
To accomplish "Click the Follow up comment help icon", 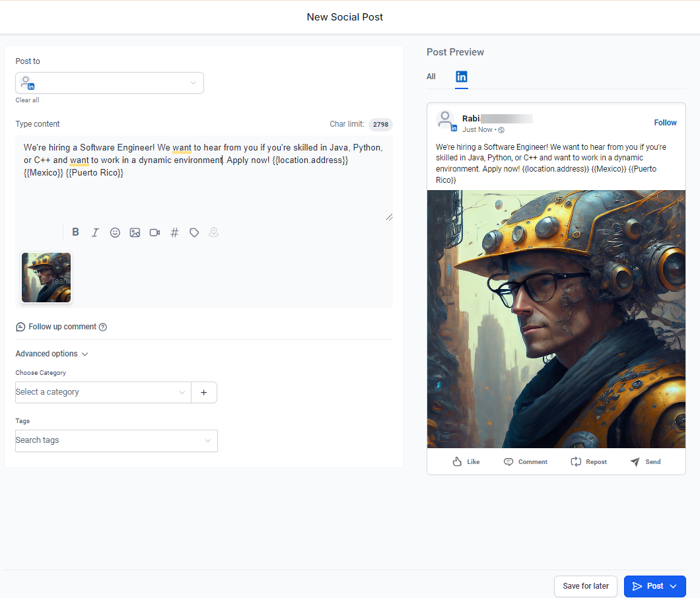I will point(102,327).
